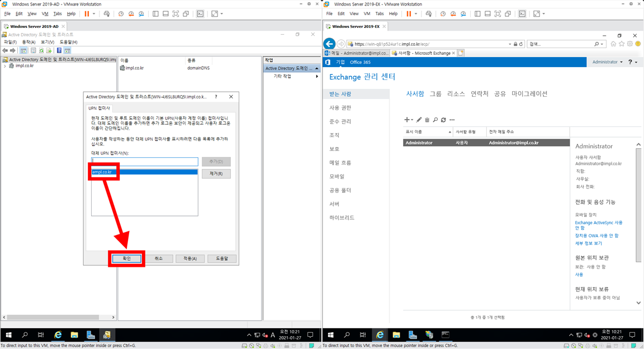The image size is (644, 349).
Task: Open File Explorer on AD server taskbar
Action: 74,334
